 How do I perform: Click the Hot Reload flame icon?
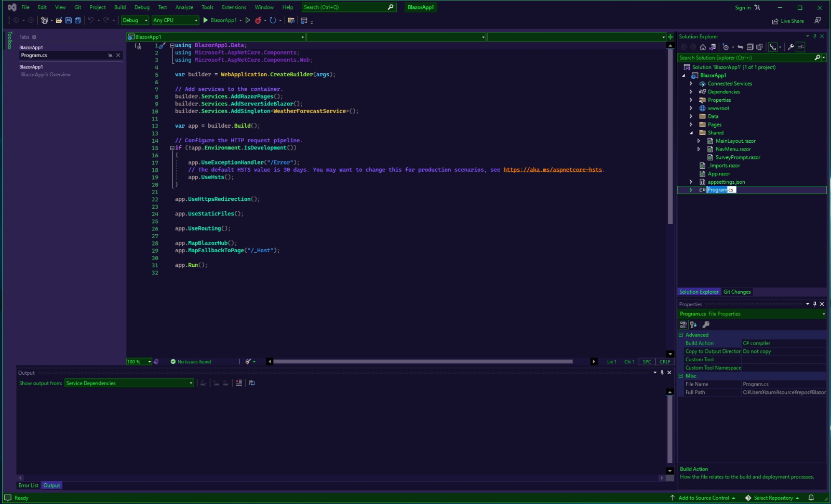coord(258,20)
